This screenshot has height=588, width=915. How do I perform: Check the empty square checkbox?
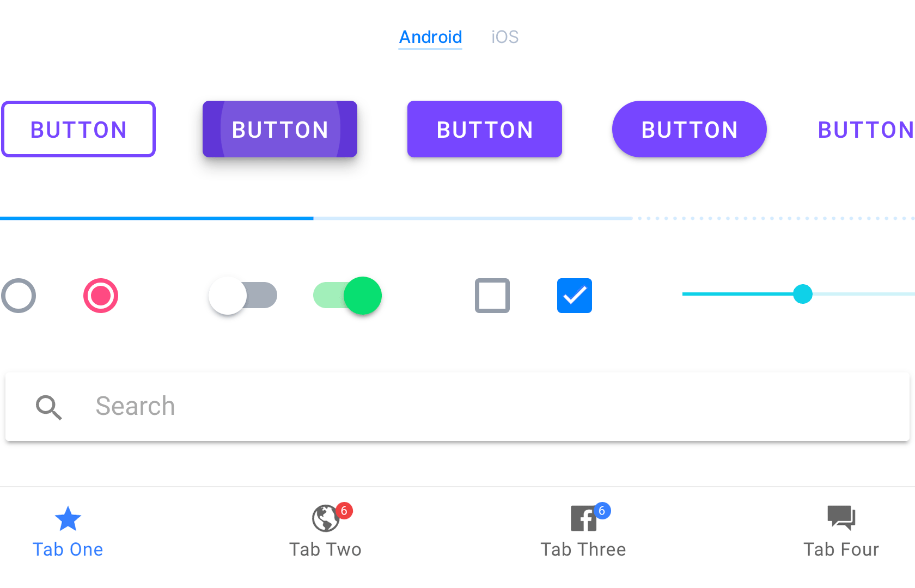(492, 296)
